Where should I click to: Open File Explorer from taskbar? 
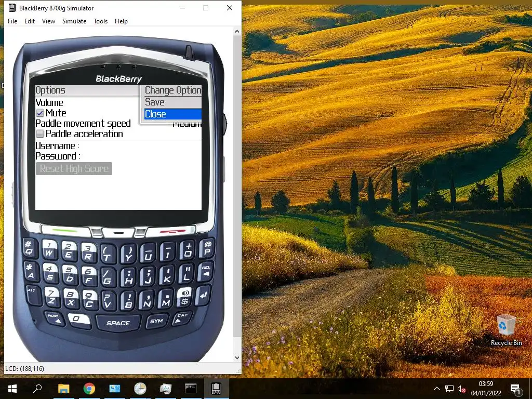pos(64,389)
